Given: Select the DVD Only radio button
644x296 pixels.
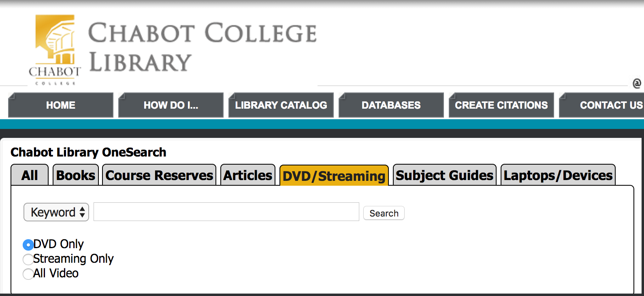Looking at the screenshot, I should [x=28, y=245].
